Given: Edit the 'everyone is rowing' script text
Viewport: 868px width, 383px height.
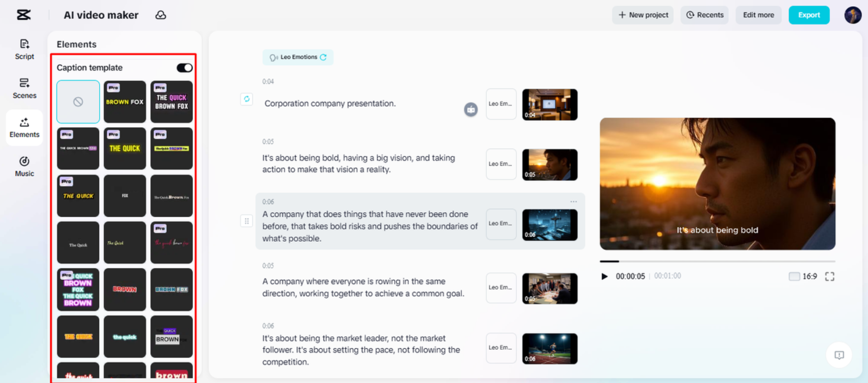Looking at the screenshot, I should 363,287.
